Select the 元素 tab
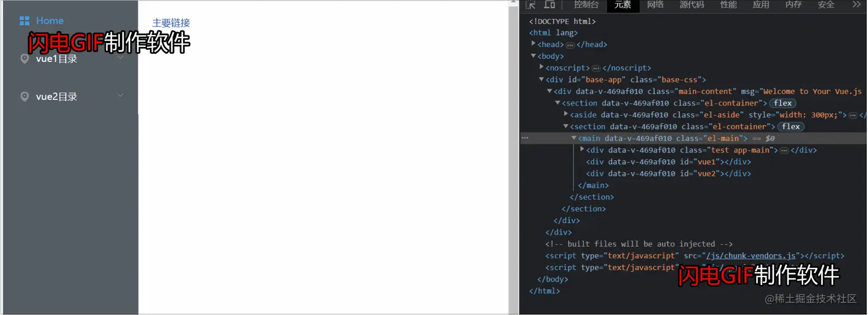 point(623,5)
